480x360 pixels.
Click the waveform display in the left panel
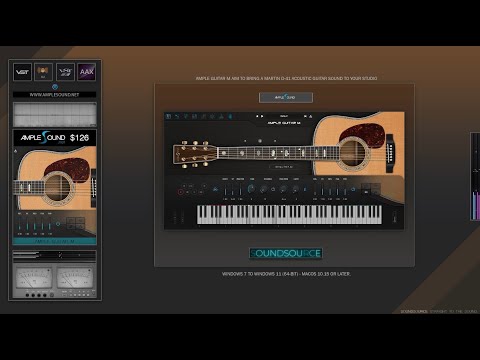coord(55,114)
